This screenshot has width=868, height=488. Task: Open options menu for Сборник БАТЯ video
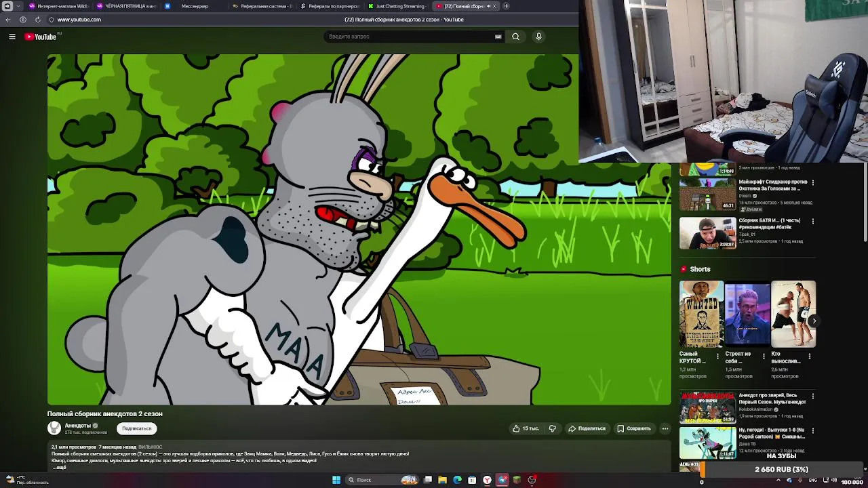[x=813, y=221]
